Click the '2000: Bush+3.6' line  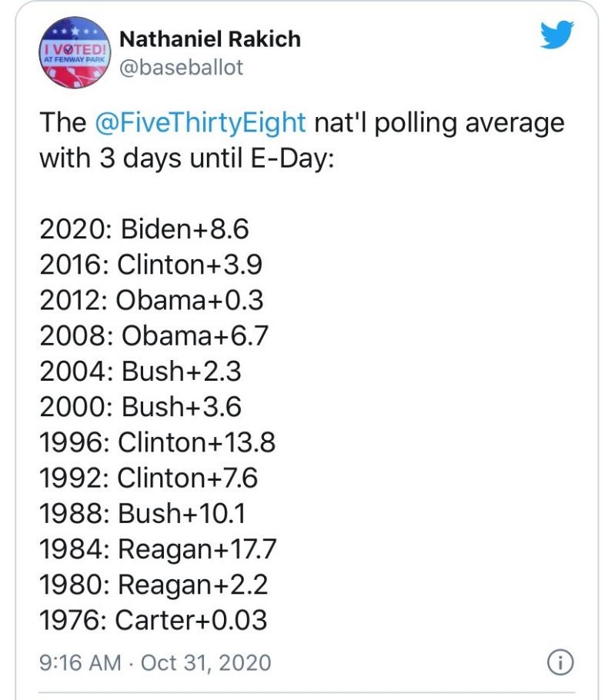(140, 408)
